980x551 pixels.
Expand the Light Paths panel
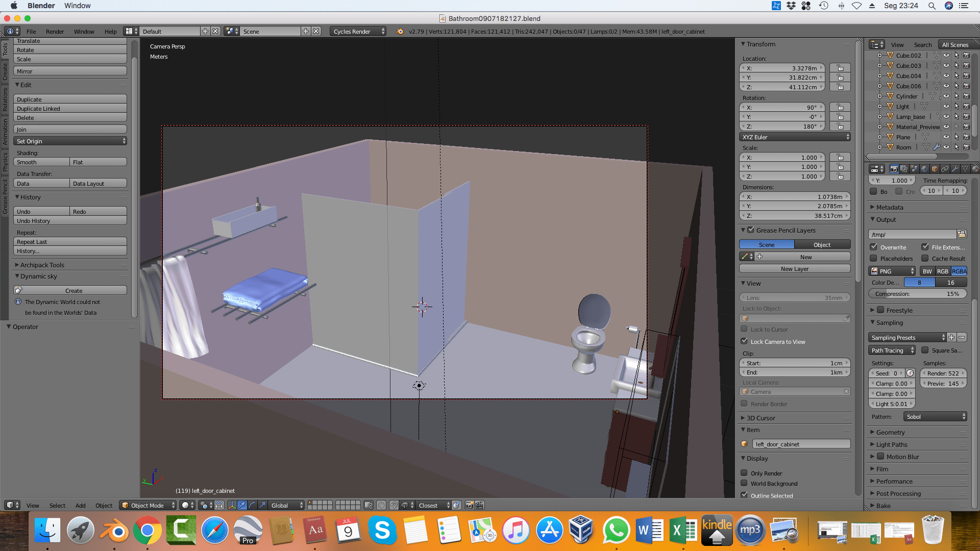(892, 444)
